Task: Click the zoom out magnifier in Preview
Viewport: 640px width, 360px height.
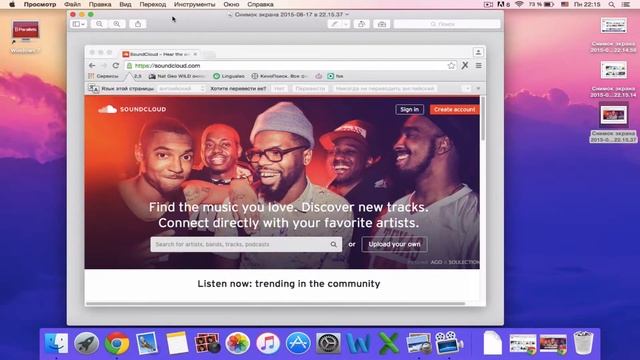Action: click(x=99, y=24)
